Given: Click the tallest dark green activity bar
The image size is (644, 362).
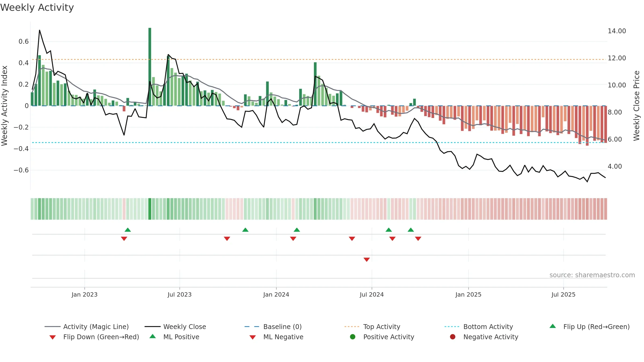Looking at the screenshot, I should (150, 67).
